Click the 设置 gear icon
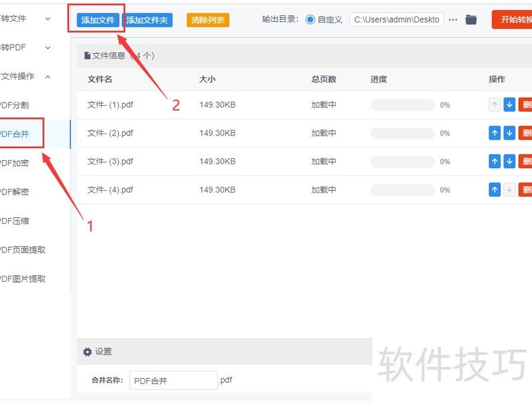 [88, 352]
